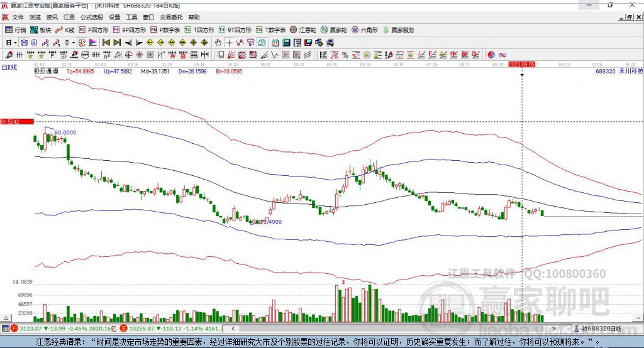Select the zigzag V wave line tool
The height and width of the screenshot is (348, 644).
click(x=275, y=55)
